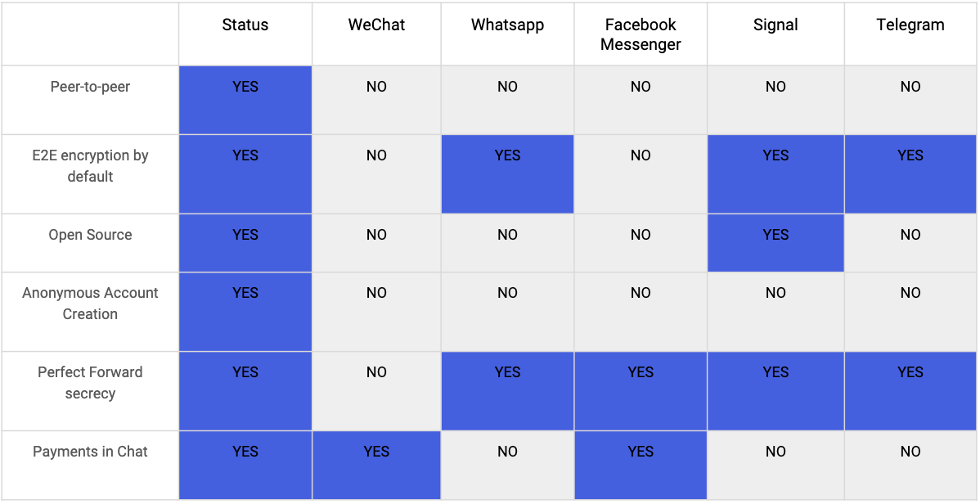Select the E2E encryption by default label
This screenshot has width=980, height=504.
point(90,166)
